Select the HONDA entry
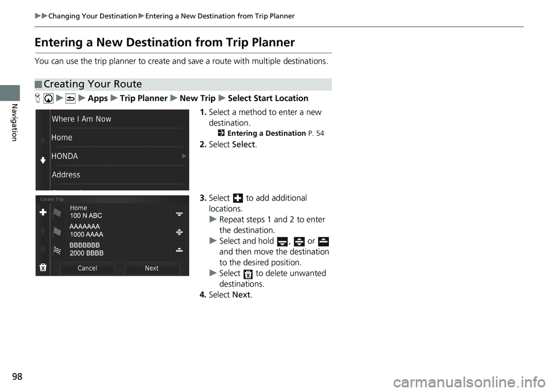 click(119, 156)
